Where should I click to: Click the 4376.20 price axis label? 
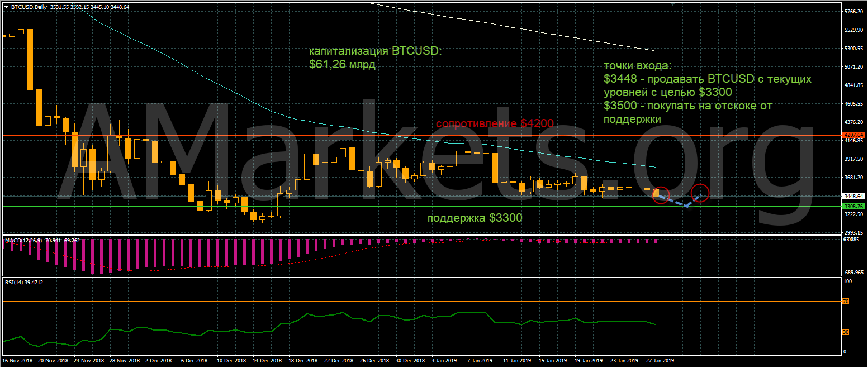[855, 122]
